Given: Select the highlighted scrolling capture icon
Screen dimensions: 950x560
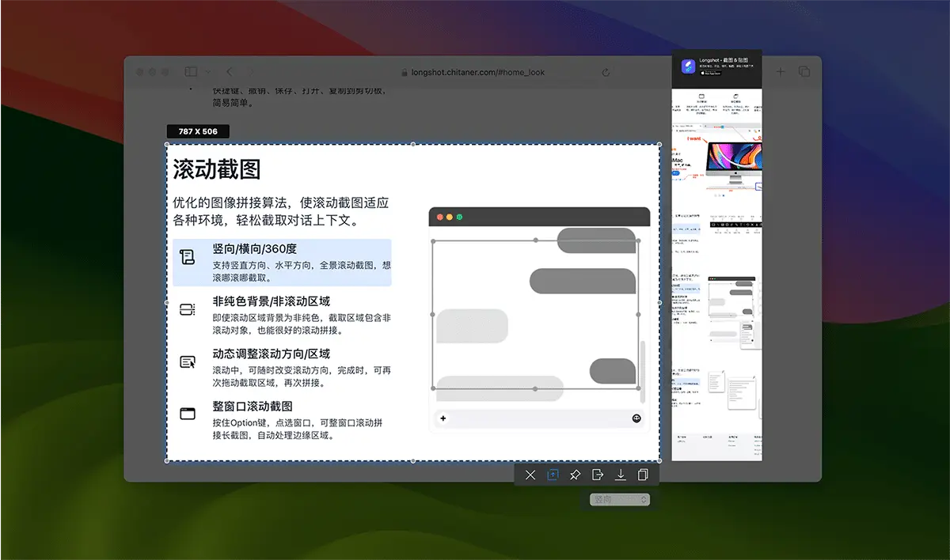Looking at the screenshot, I should tap(553, 475).
